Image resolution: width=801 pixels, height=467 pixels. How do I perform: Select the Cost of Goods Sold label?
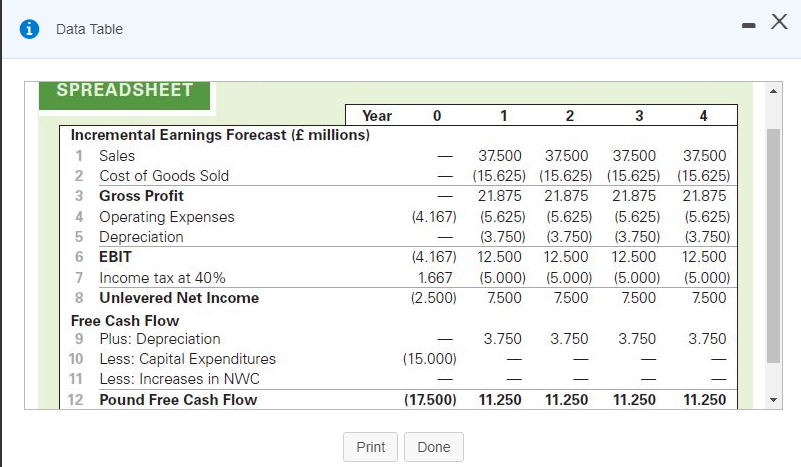point(164,176)
